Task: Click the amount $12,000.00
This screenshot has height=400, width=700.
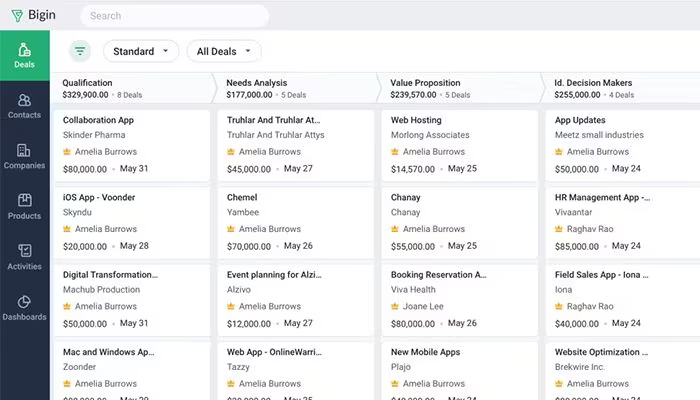Action: point(249,324)
